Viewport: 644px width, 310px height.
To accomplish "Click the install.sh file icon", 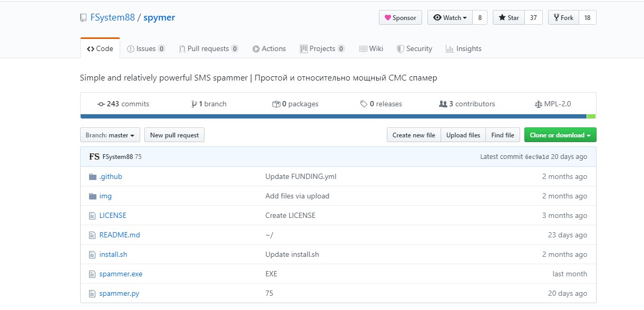I will pyautogui.click(x=92, y=255).
